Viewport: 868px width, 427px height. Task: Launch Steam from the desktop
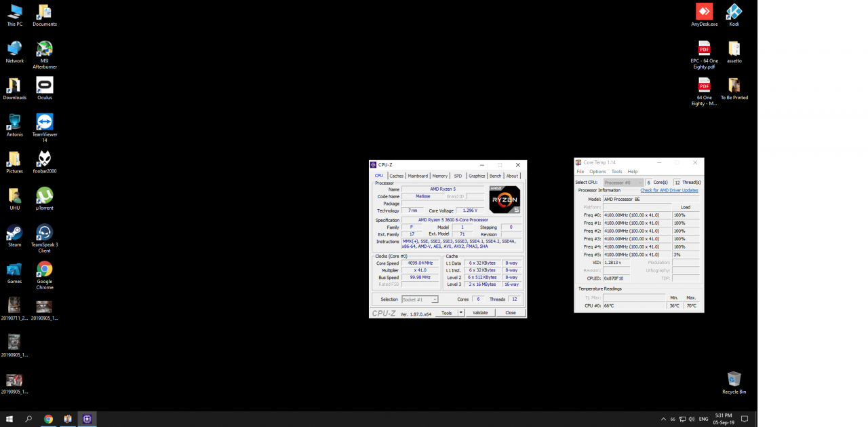point(14,235)
